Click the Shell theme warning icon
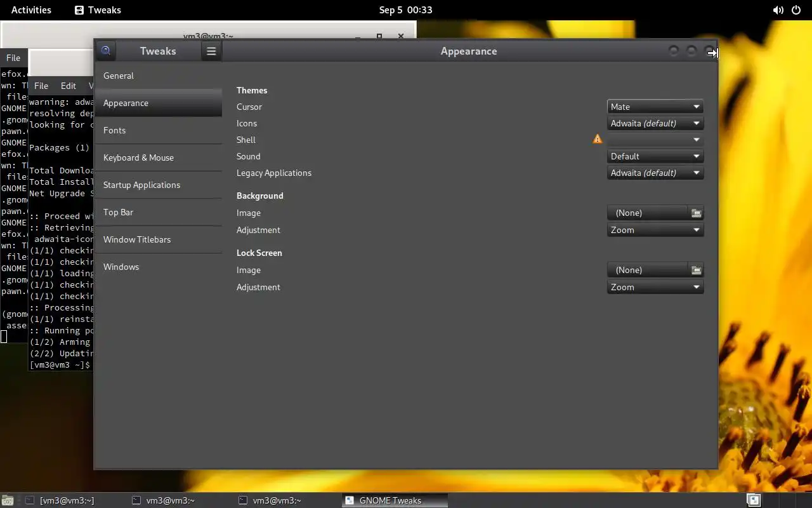Image resolution: width=812 pixels, height=508 pixels. (x=598, y=138)
